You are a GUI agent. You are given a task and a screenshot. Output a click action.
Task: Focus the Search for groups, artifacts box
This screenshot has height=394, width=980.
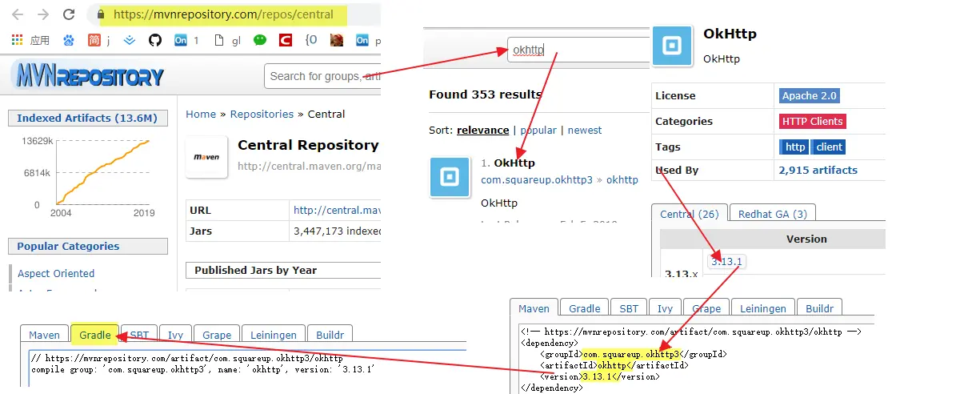coord(322,76)
